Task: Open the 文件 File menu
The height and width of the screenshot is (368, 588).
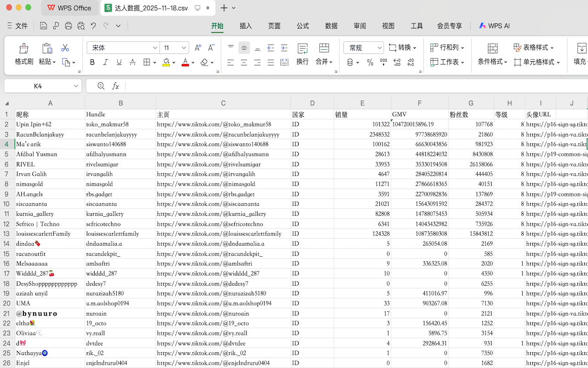Action: coord(17,26)
